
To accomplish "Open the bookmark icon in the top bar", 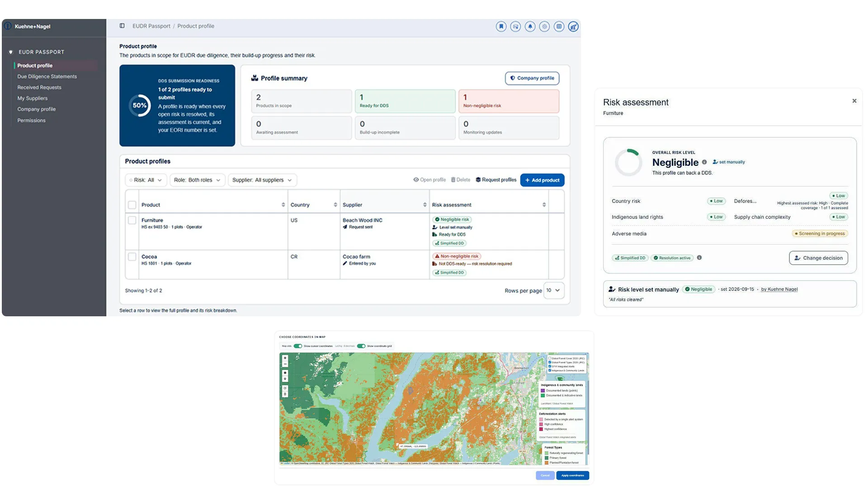I will pos(501,27).
